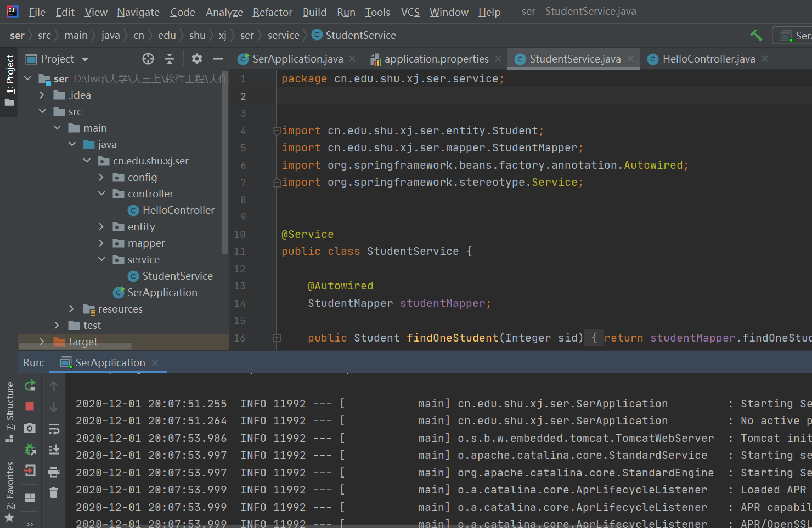812x528 pixels.
Task: Collapse all in Project panel
Action: 170,59
